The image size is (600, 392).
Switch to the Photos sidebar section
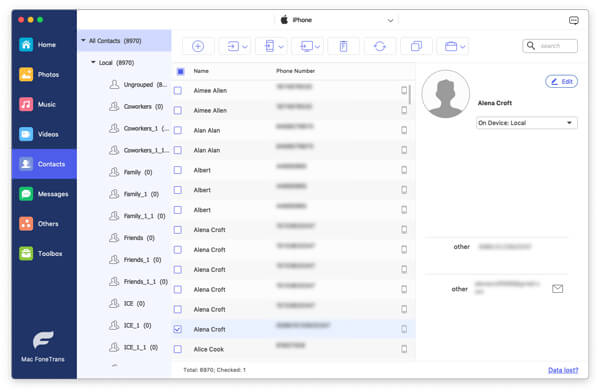click(x=44, y=74)
